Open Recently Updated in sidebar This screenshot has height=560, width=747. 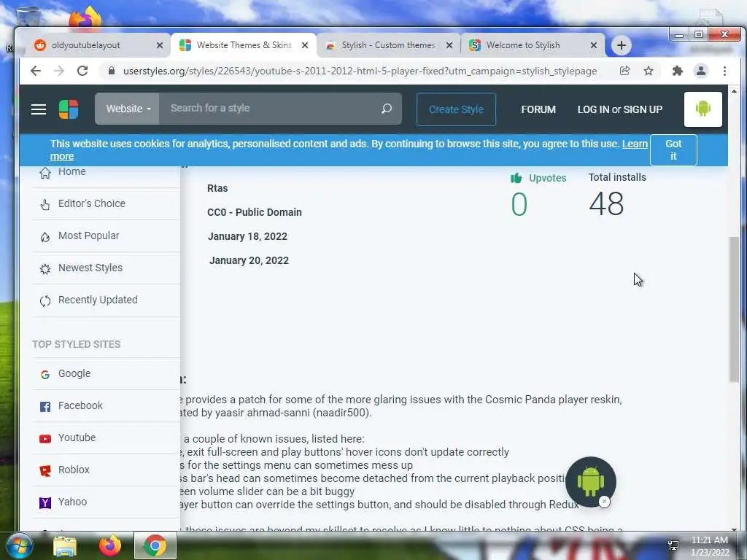coord(98,300)
